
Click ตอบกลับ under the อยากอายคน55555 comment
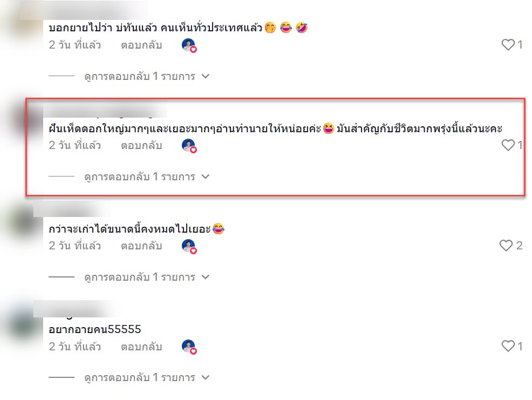coord(141,347)
